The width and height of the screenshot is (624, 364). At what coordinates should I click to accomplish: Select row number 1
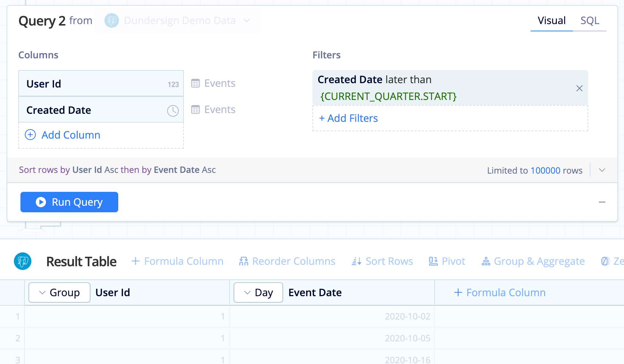click(x=18, y=316)
